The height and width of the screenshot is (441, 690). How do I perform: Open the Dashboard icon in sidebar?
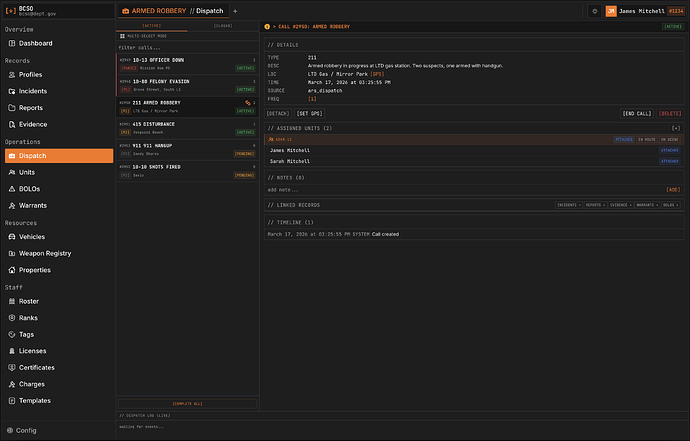click(x=12, y=43)
